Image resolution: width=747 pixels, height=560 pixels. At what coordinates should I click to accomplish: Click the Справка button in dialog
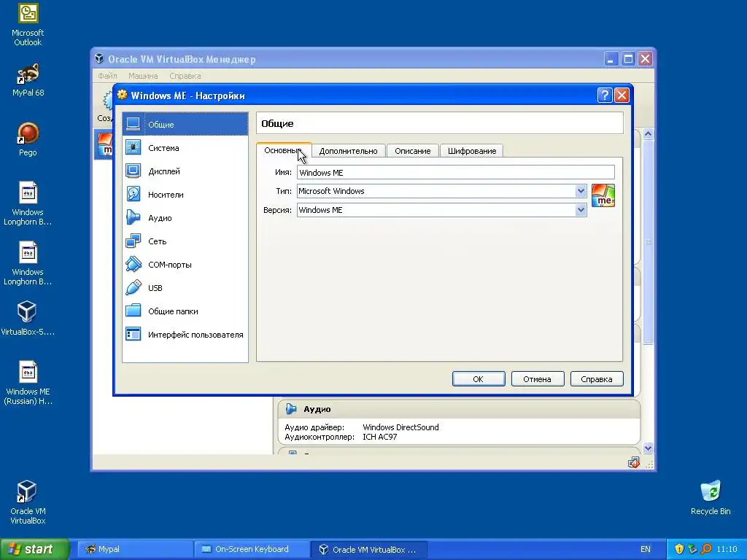tap(597, 379)
